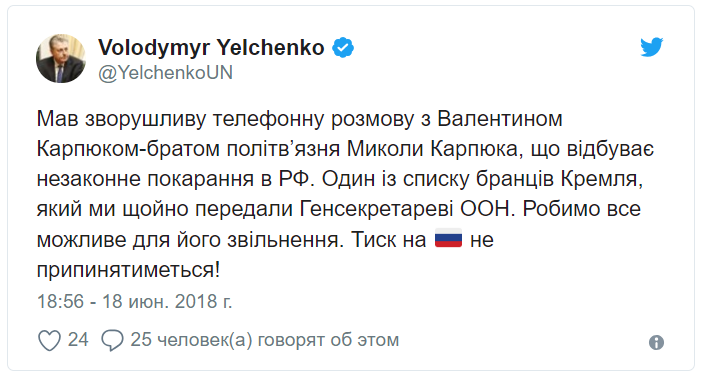Click the Russian flag emoji
The height and width of the screenshot is (375, 705).
(448, 238)
